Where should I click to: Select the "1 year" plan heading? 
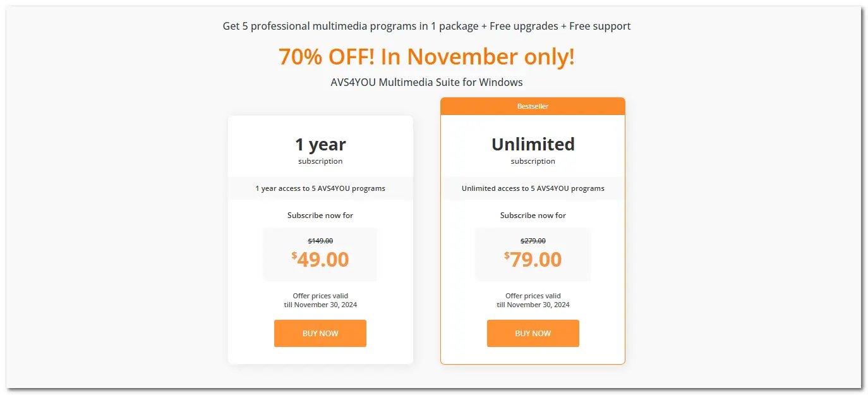pyautogui.click(x=320, y=144)
